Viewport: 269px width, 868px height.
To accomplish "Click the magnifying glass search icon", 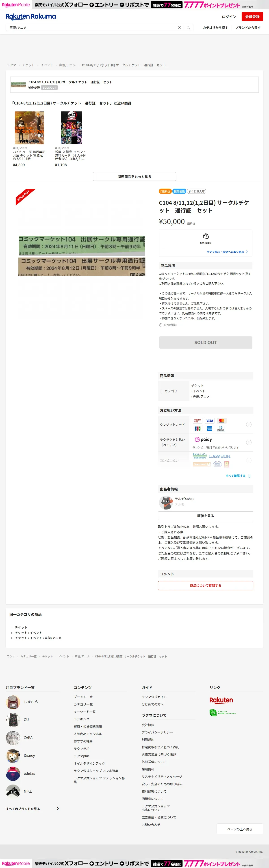I will coord(188,28).
